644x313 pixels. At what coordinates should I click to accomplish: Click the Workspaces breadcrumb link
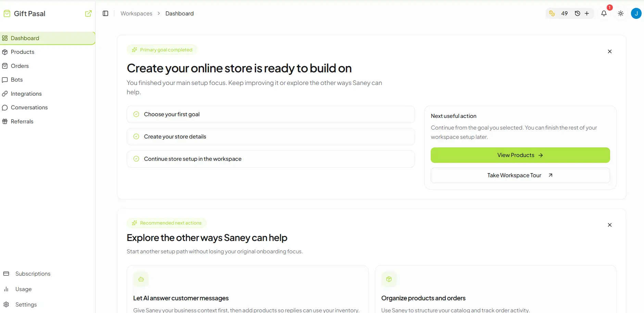136,13
